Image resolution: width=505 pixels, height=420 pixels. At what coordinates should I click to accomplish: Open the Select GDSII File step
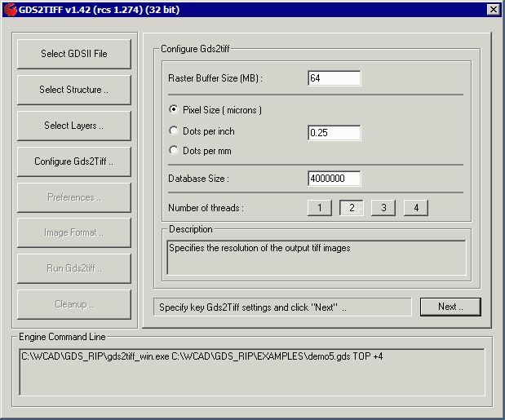pyautogui.click(x=74, y=54)
